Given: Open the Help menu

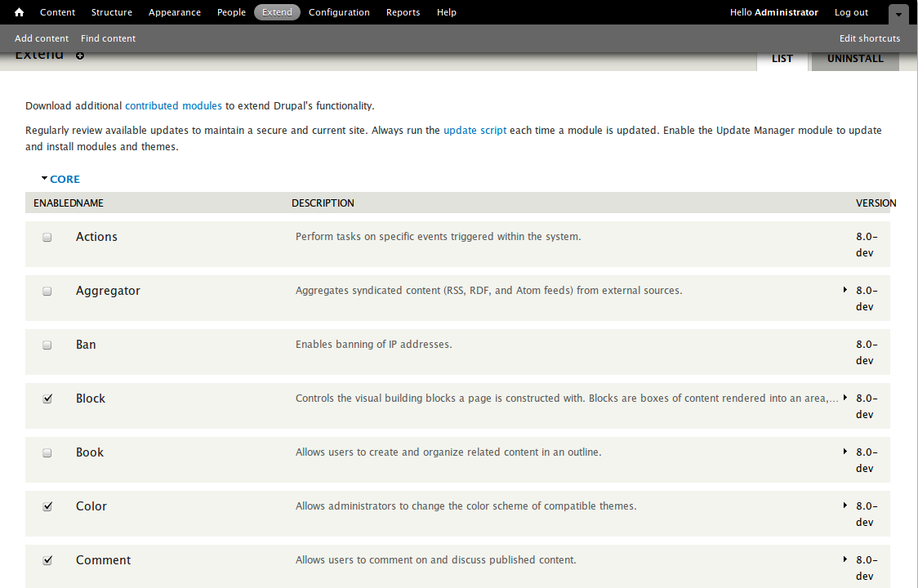Looking at the screenshot, I should tap(446, 12).
